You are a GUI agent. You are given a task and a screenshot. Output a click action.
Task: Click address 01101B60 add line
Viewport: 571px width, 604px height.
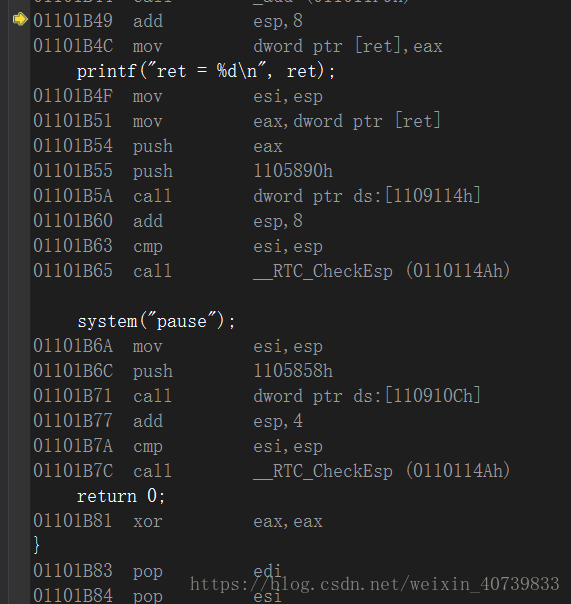tap(168, 221)
